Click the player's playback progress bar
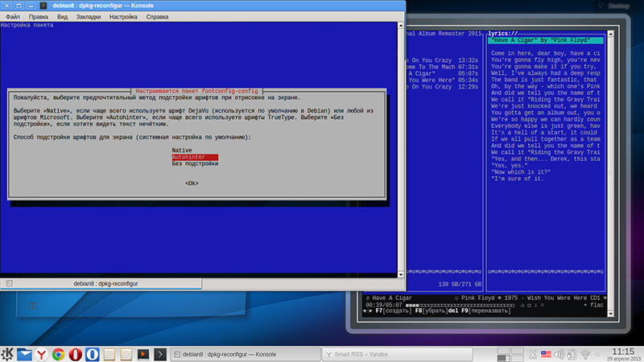This screenshot has height=362, width=644. 460,305
